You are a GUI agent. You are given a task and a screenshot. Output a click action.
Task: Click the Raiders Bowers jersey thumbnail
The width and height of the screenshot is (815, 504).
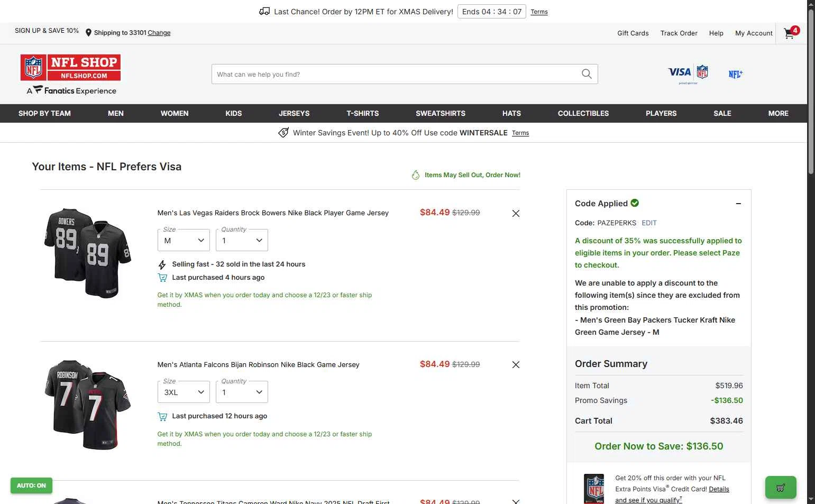pos(88,253)
